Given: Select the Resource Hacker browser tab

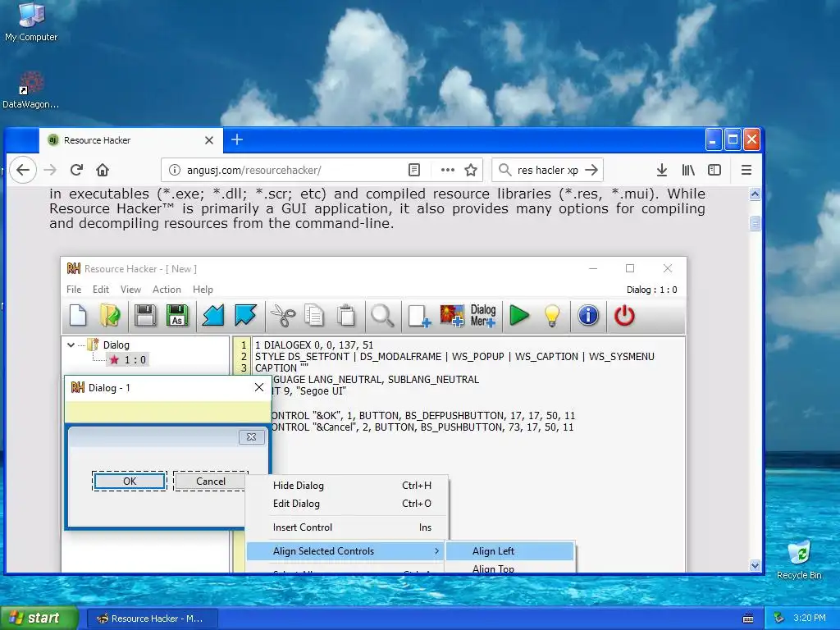Looking at the screenshot, I should 131,140.
